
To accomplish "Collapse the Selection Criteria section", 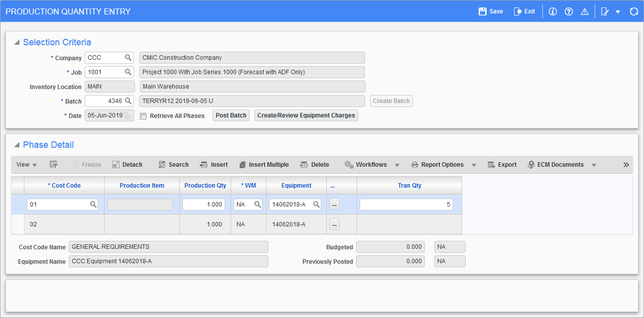I will click(x=16, y=42).
